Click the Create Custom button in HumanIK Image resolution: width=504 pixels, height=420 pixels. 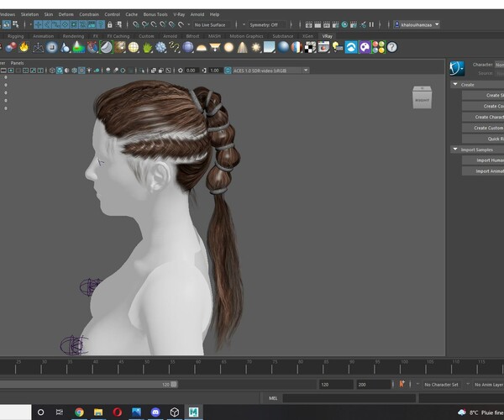(x=483, y=128)
